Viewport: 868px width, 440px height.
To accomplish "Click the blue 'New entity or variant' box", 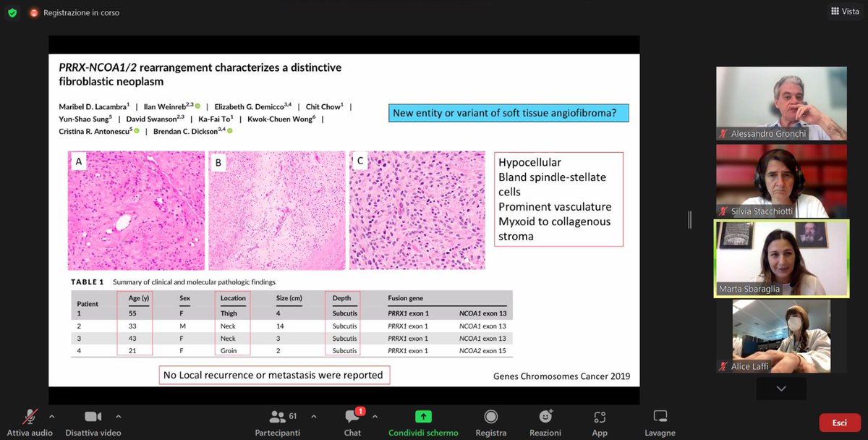I will 508,113.
